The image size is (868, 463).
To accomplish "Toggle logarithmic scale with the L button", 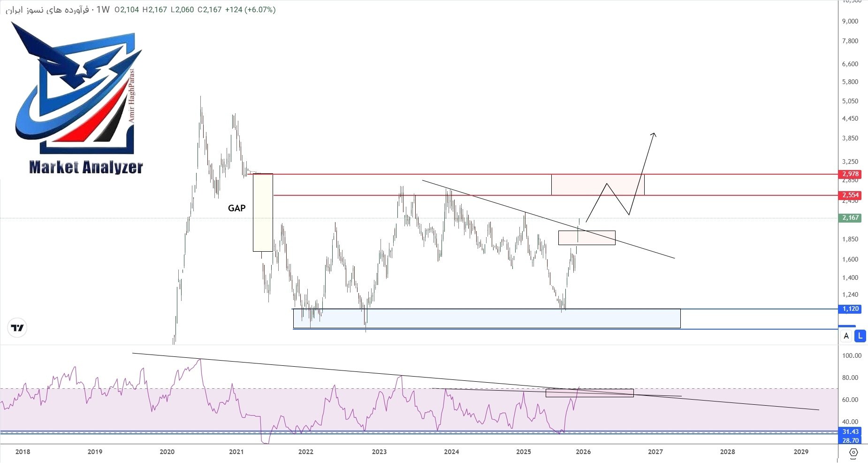I will (860, 336).
